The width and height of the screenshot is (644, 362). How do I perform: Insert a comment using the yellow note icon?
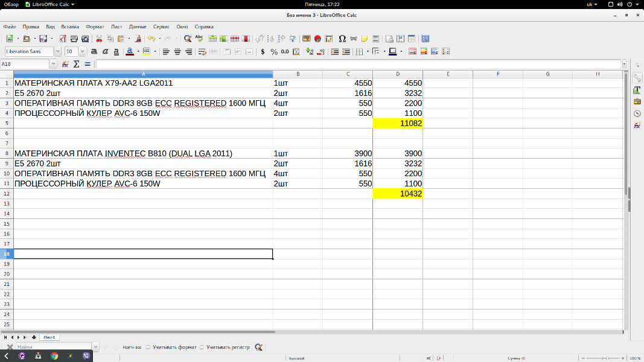pyautogui.click(x=365, y=39)
